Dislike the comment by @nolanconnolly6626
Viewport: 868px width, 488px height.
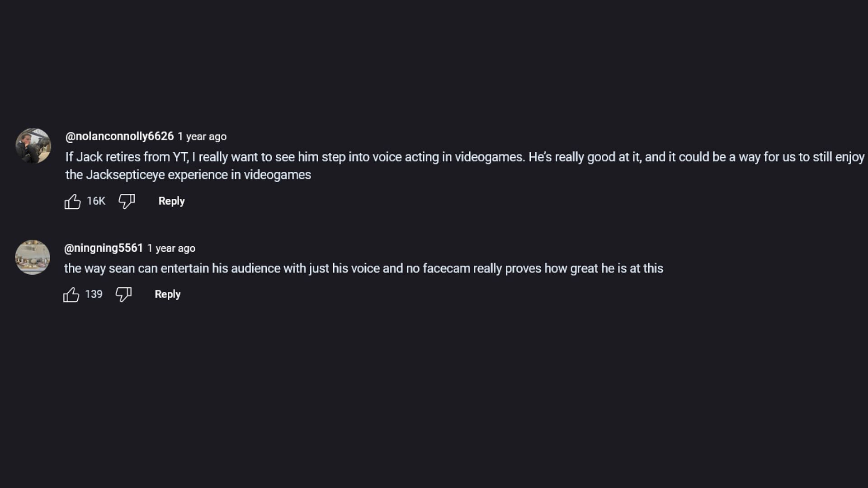[127, 202]
